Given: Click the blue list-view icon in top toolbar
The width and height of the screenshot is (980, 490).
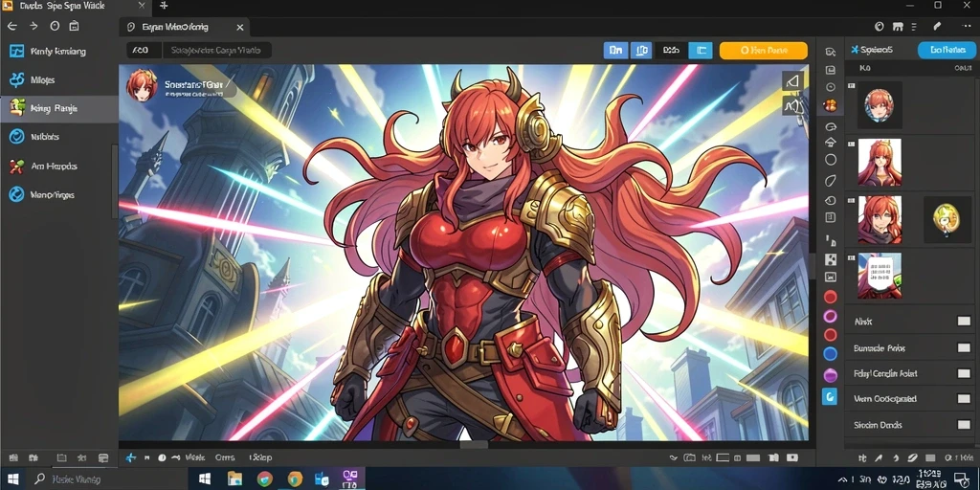Looking at the screenshot, I should (x=700, y=51).
